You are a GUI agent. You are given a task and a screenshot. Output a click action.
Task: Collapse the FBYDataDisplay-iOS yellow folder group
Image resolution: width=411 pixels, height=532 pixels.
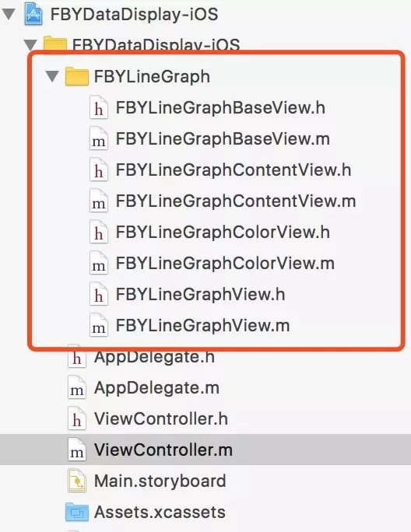[30, 45]
